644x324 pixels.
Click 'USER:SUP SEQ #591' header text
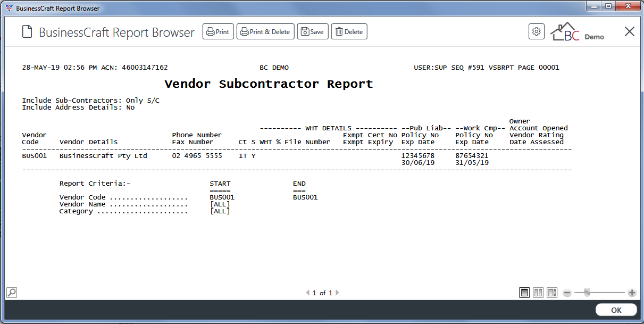point(449,68)
